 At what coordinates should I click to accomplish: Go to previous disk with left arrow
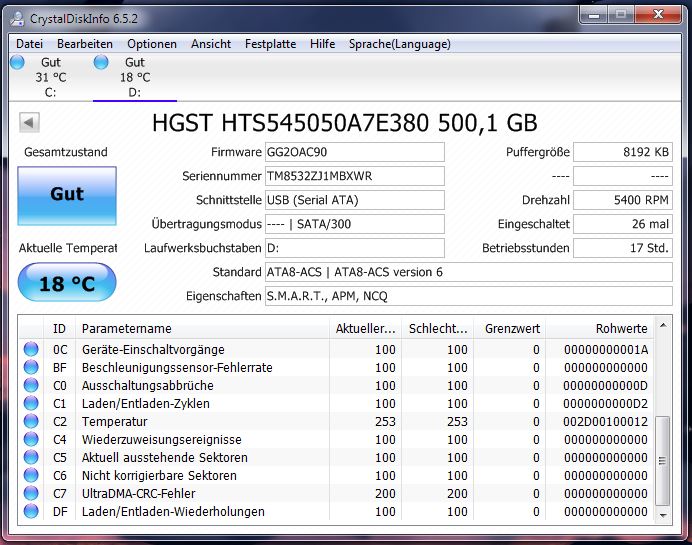pos(30,122)
